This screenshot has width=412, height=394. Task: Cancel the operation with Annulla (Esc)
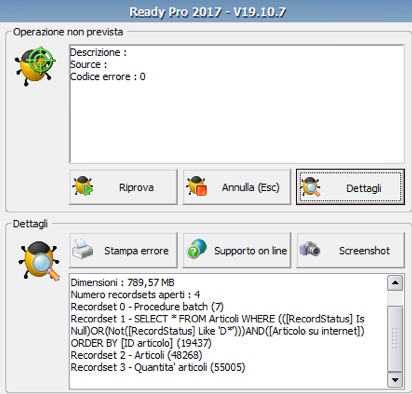pos(237,187)
